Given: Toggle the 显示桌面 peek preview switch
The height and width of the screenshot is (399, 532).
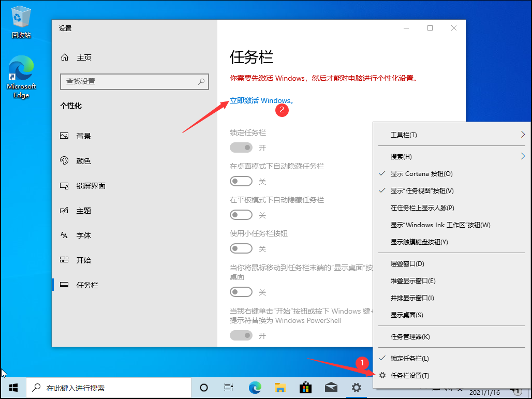Looking at the screenshot, I should click(x=241, y=292).
